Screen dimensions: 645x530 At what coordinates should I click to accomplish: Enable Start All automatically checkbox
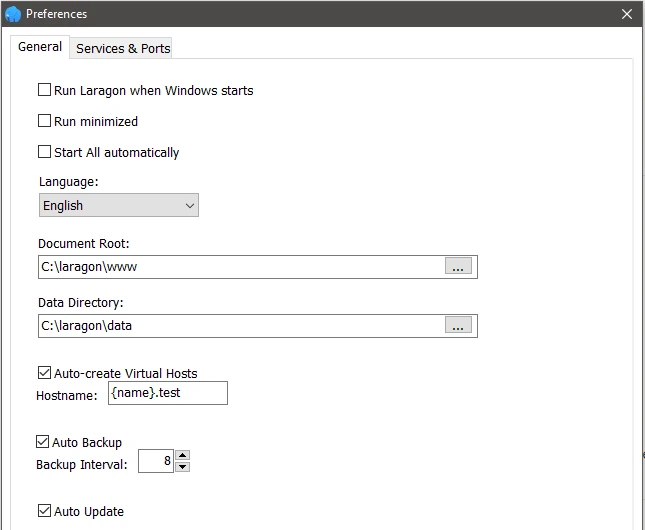[44, 152]
